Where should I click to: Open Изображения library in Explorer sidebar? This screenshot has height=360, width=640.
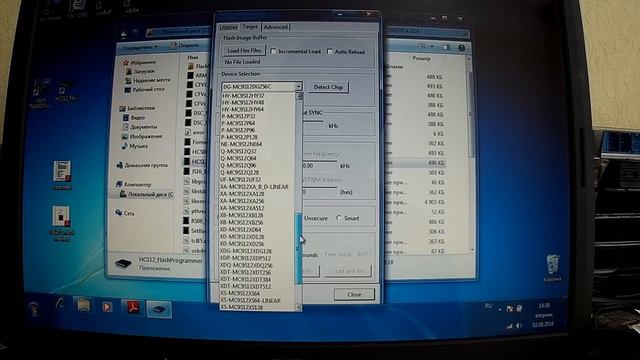[142, 136]
